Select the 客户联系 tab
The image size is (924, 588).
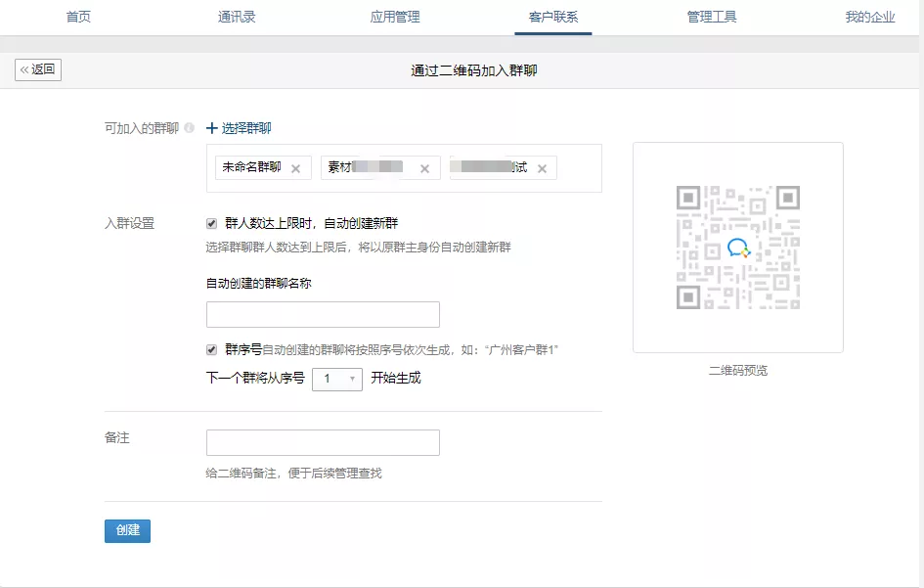coord(553,17)
